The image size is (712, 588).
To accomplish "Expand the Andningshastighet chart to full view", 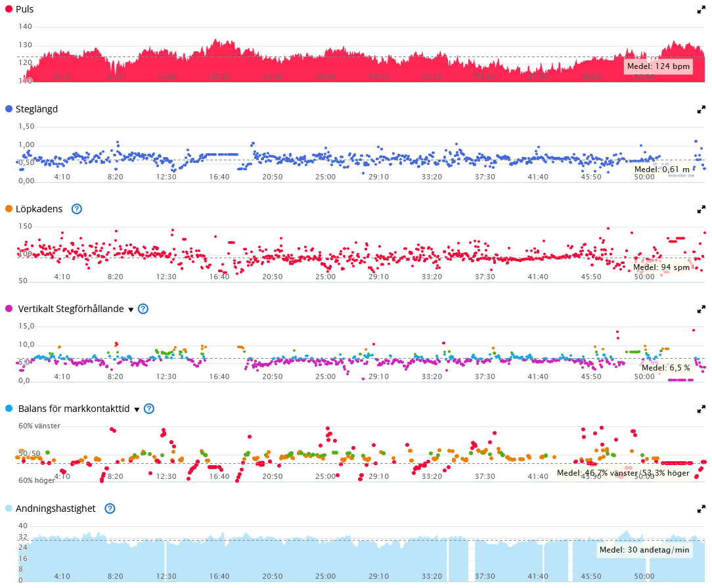I will pyautogui.click(x=701, y=509).
